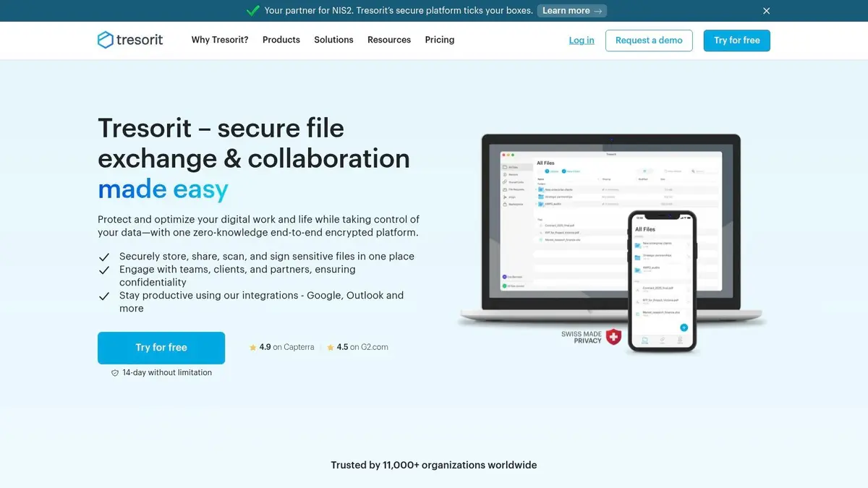Viewport: 868px width, 488px height.
Task: Click the 4.9 on Capterra rating
Action: pos(282,348)
